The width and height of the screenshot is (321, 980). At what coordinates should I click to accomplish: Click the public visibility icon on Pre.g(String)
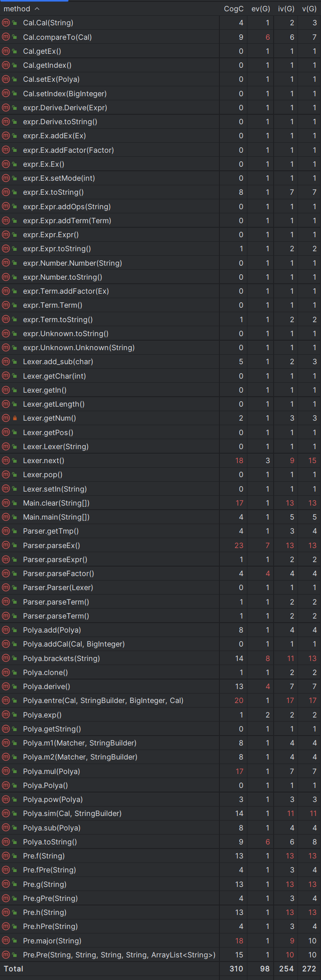click(15, 884)
